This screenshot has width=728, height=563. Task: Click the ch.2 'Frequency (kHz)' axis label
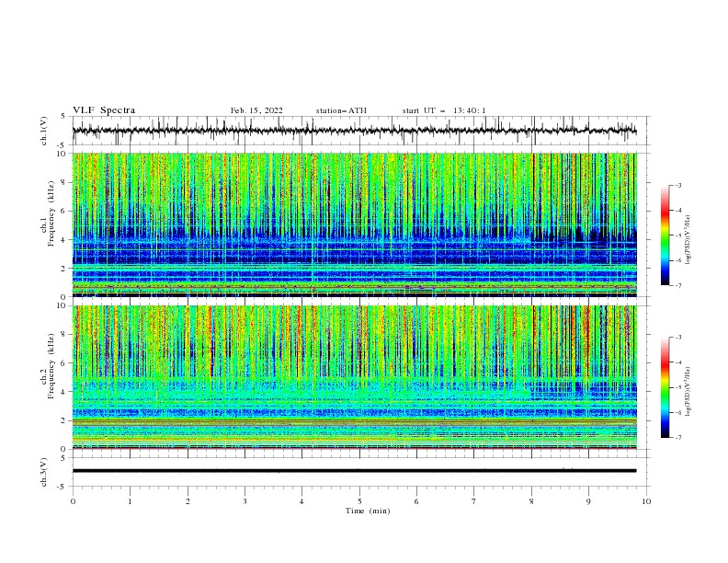coord(51,366)
